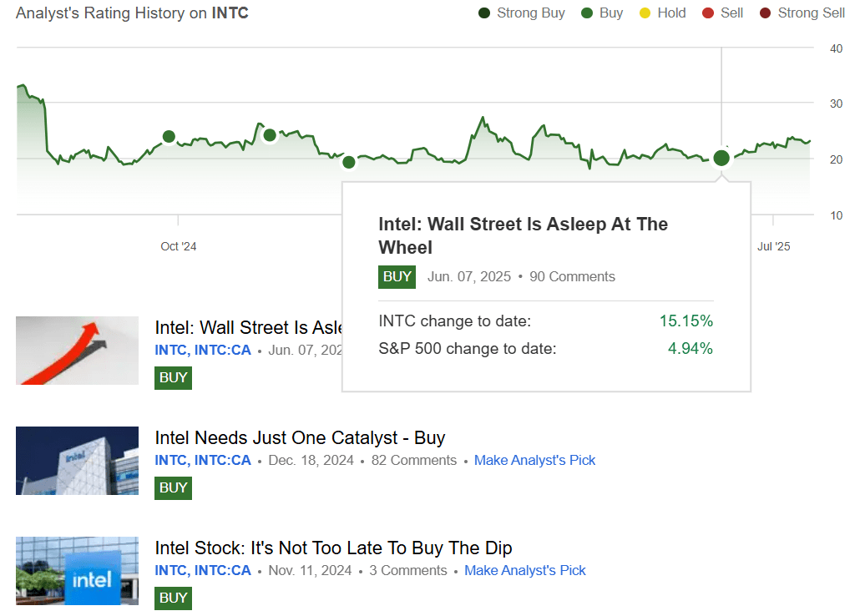Screen dimensions: 860x616
Task: Select the Buy rating marker near Oct '24
Action: (x=169, y=135)
